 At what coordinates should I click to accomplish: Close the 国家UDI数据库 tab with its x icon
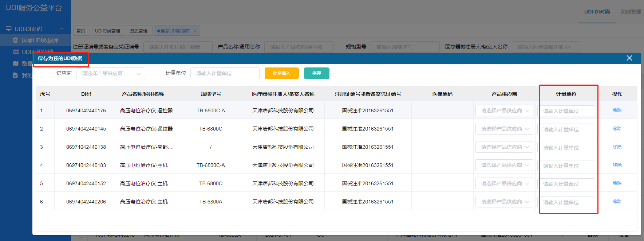click(x=195, y=31)
